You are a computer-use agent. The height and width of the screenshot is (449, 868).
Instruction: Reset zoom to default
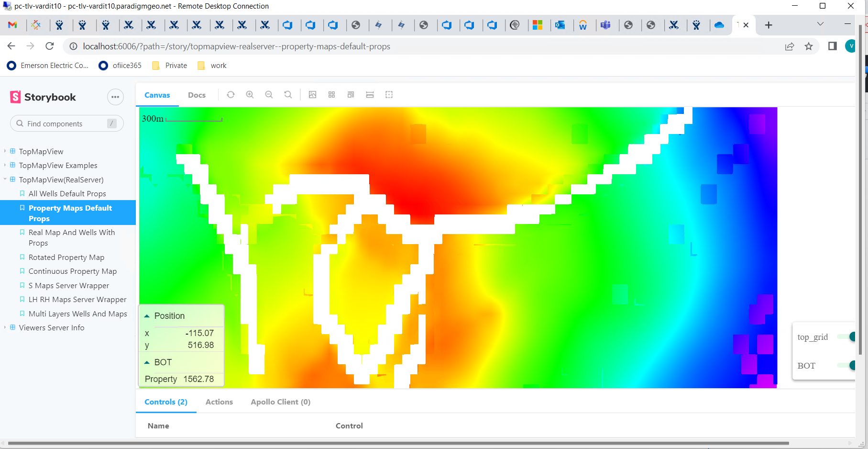[288, 94]
